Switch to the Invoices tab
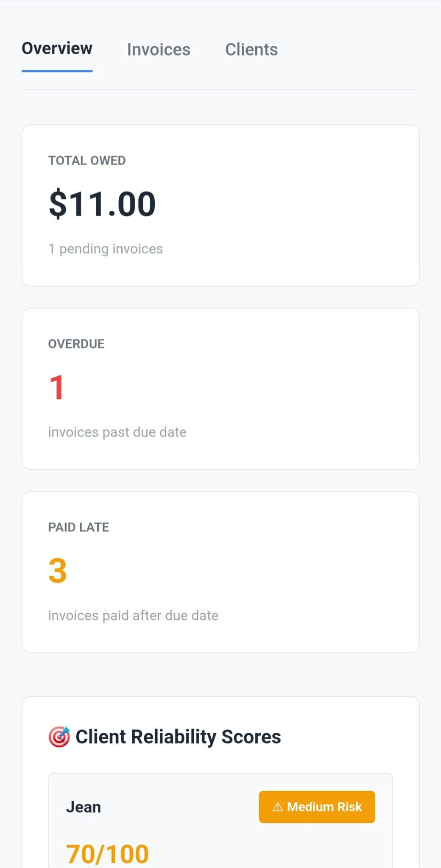441x868 pixels. (x=159, y=50)
